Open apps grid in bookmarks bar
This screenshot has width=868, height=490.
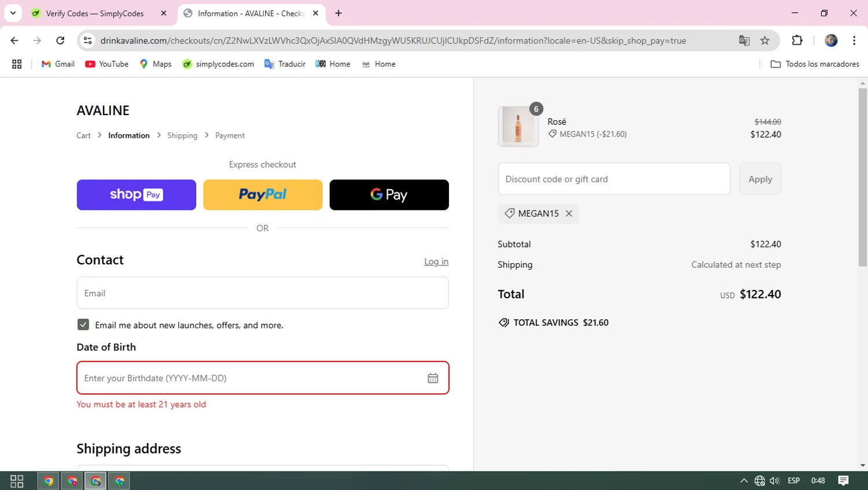(x=17, y=64)
